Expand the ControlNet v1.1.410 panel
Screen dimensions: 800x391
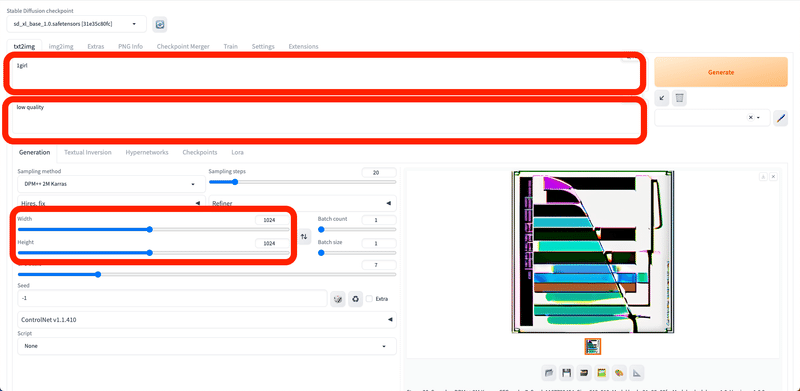pos(207,320)
